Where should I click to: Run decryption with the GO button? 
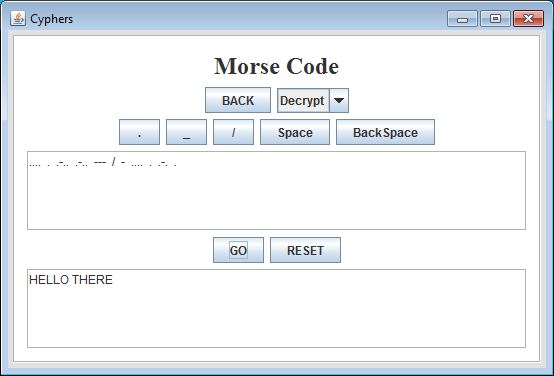[238, 250]
